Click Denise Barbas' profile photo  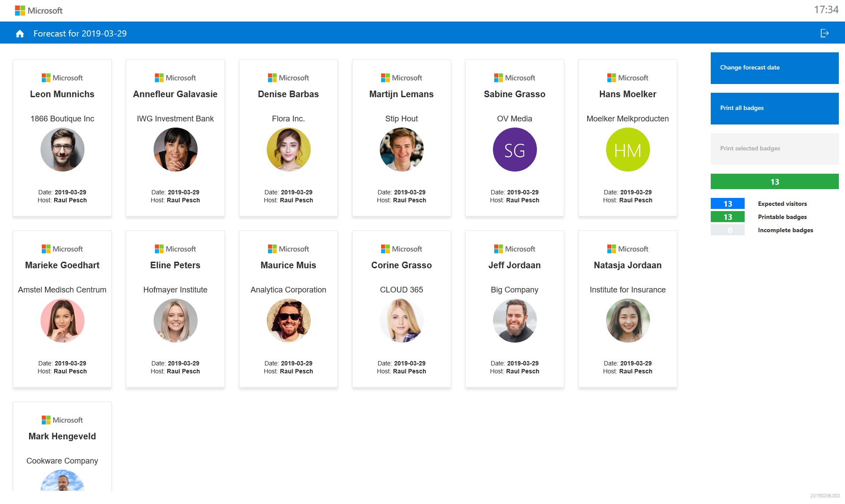point(288,150)
